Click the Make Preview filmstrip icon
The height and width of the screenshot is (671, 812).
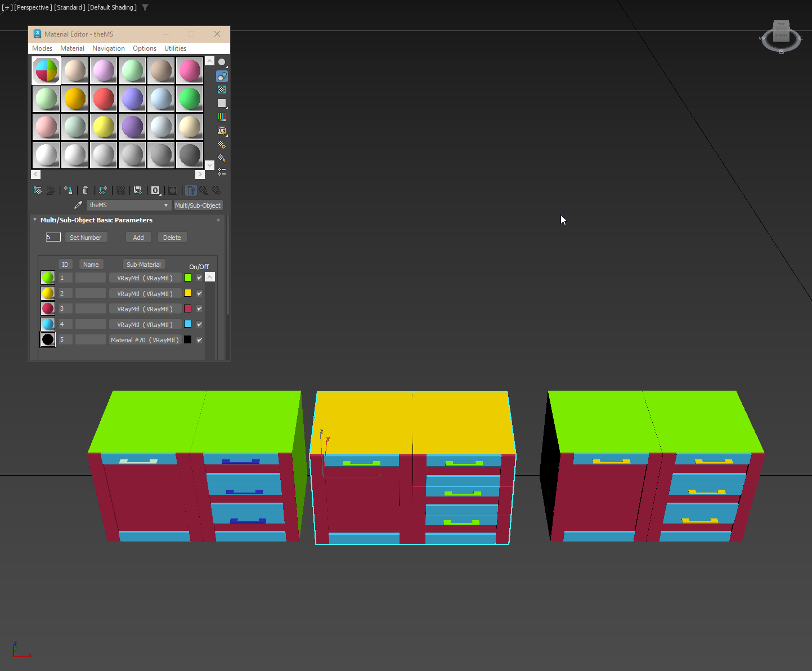(x=222, y=131)
